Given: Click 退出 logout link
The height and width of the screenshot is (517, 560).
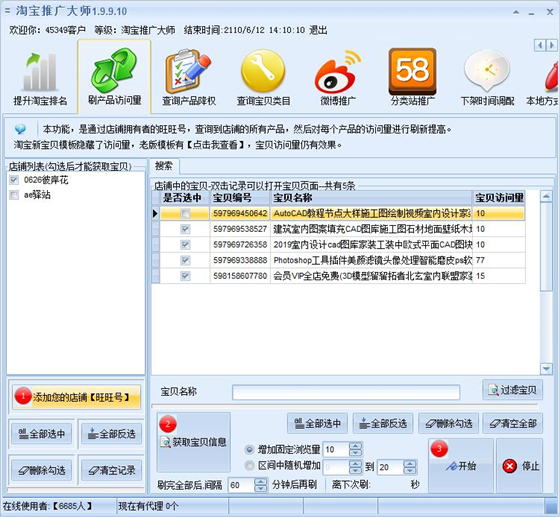Looking at the screenshot, I should [319, 30].
